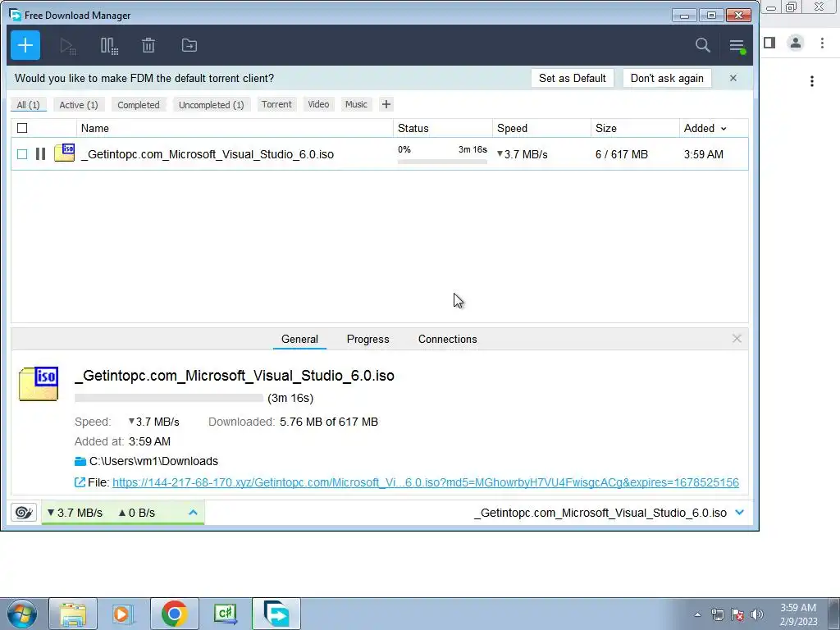Open the C# application taskbar icon
Viewport: 840px width, 630px height.
coord(225,614)
